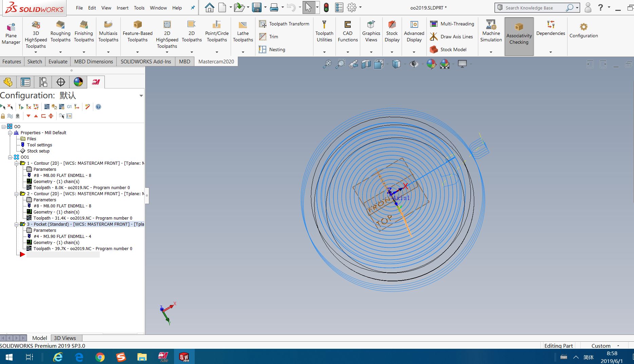Collapse Properties - Mill Default node
Image resolution: width=634 pixels, height=364 pixels.
[x=10, y=133]
